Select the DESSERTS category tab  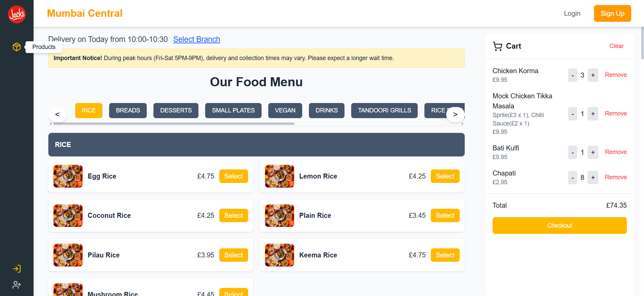tap(176, 110)
